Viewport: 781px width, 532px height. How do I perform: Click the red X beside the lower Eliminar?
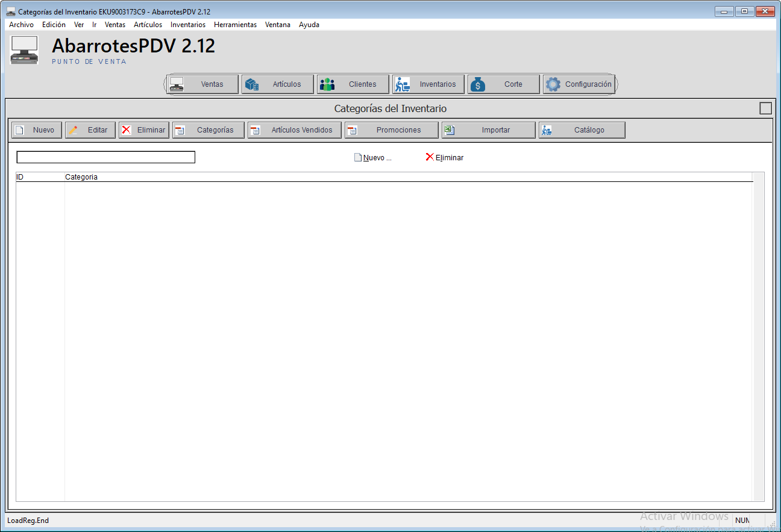click(x=430, y=157)
